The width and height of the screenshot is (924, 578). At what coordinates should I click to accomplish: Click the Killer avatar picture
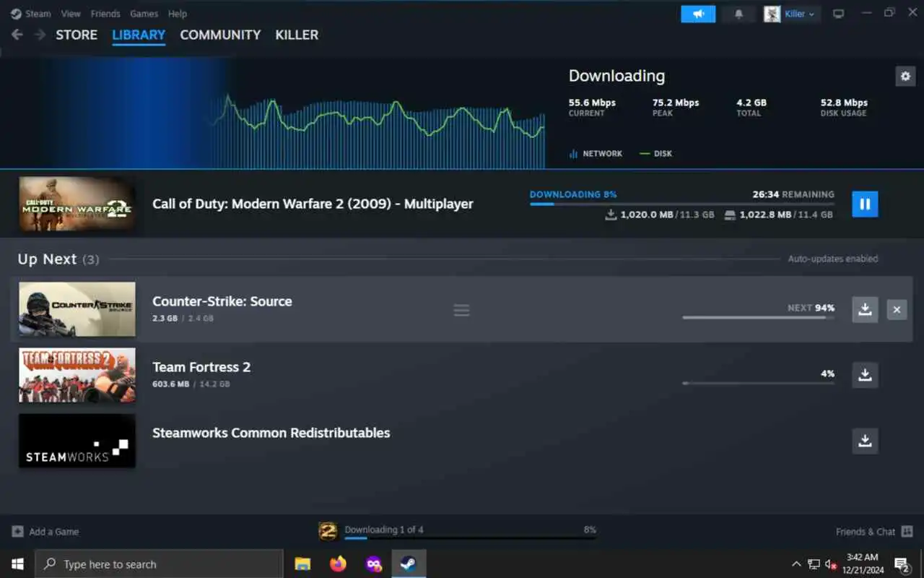(772, 14)
